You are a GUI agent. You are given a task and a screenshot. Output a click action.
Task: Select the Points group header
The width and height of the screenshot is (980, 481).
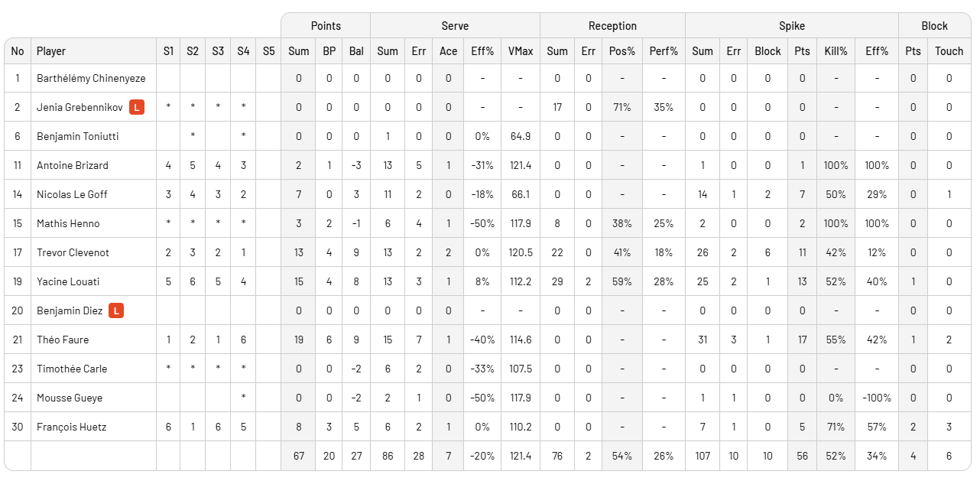click(x=326, y=26)
